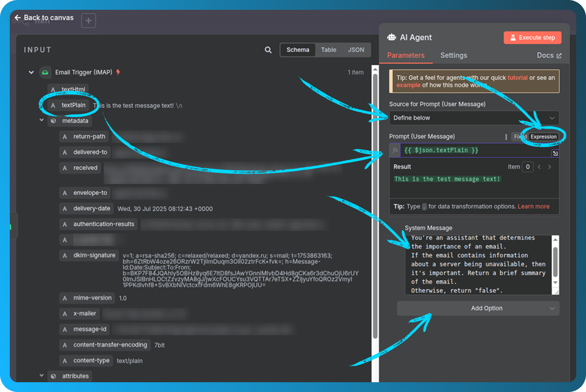Viewport: 586px width, 392px height.
Task: Open the Settings tab of the AI Agent
Action: pos(453,55)
